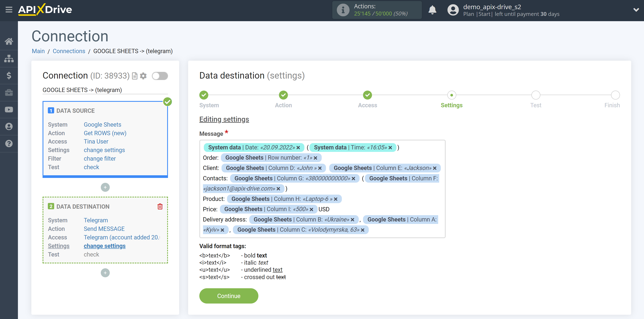Open the notifications bell
Image resolution: width=644 pixels, height=319 pixels.
coord(432,10)
